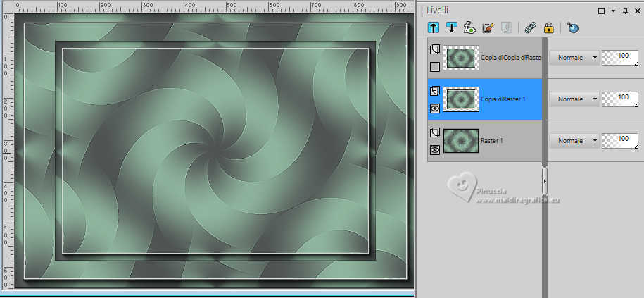Image resolution: width=644 pixels, height=298 pixels.
Task: Select the Copia diCopia diRaster layer thumbnail
Action: 461,58
